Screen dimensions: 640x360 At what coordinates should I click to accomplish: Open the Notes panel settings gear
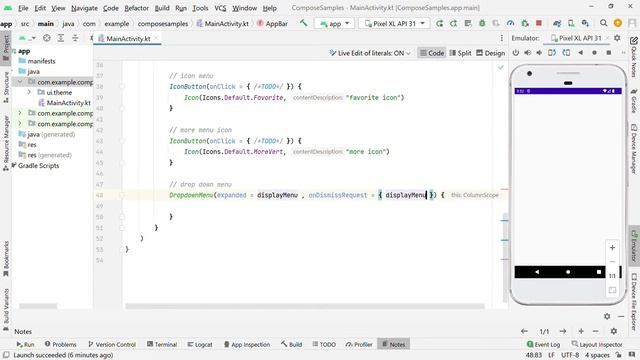(613, 331)
